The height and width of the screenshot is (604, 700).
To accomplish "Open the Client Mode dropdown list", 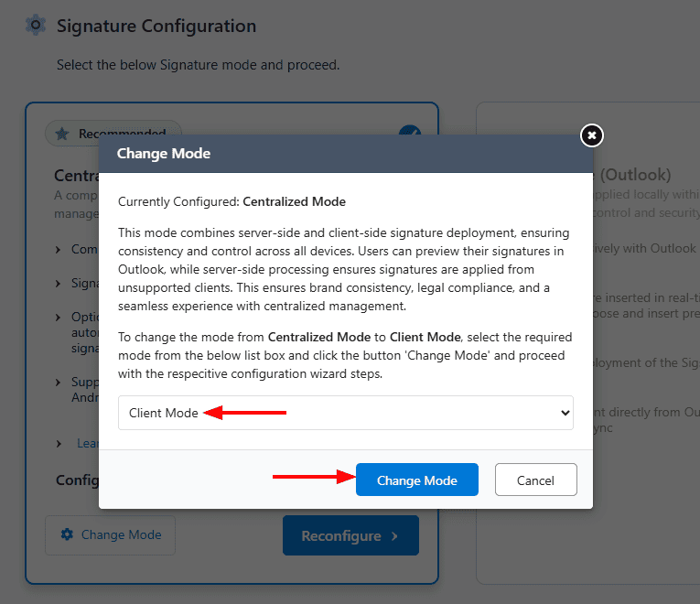I will coord(345,413).
